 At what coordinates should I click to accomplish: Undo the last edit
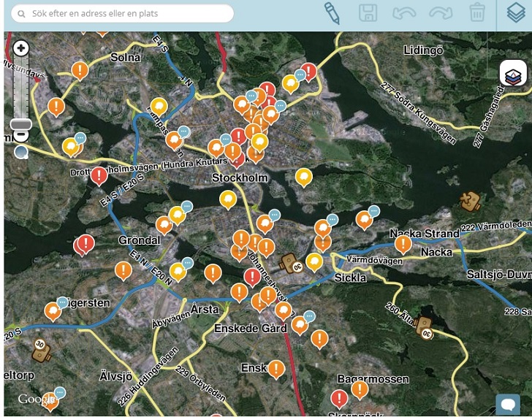pyautogui.click(x=403, y=12)
